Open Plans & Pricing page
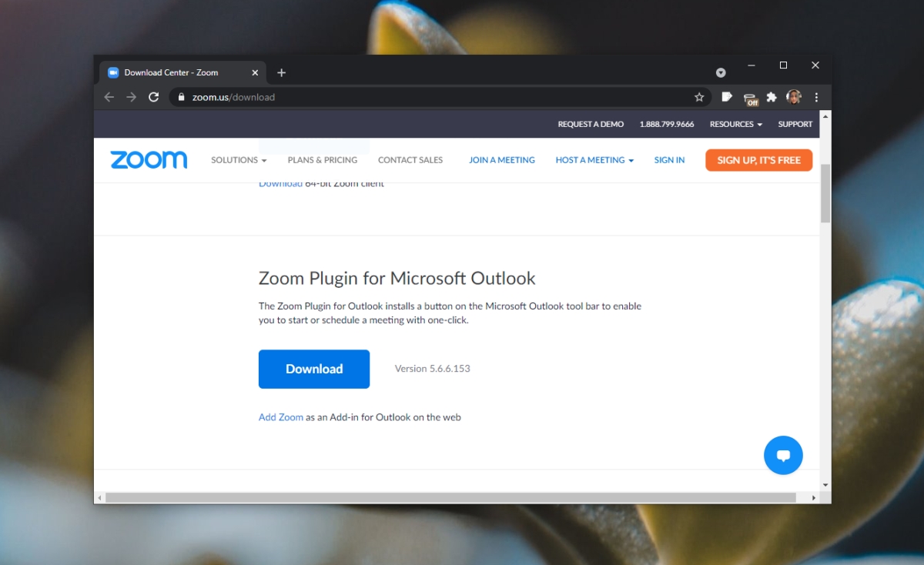924x565 pixels. click(323, 160)
